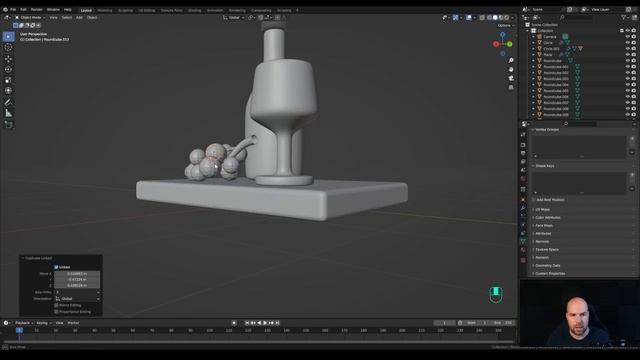Viewport: 640px width, 360px height.
Task: Open the Modifiers wrench properties tab
Action: tap(523, 209)
